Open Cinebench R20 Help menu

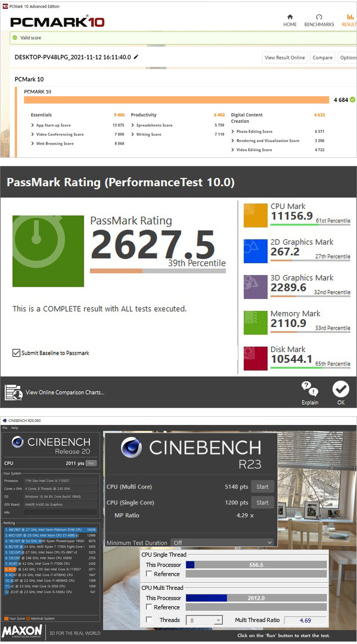click(x=15, y=428)
